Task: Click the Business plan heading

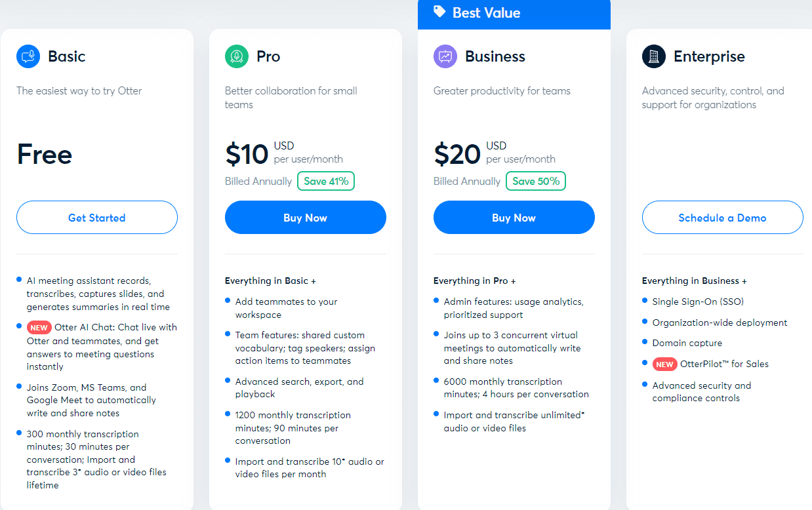Action: 495,56
